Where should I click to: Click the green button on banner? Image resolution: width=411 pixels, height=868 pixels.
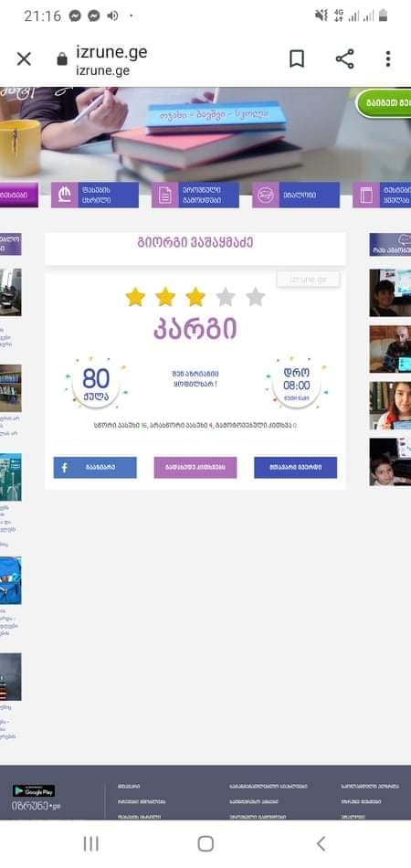click(384, 103)
